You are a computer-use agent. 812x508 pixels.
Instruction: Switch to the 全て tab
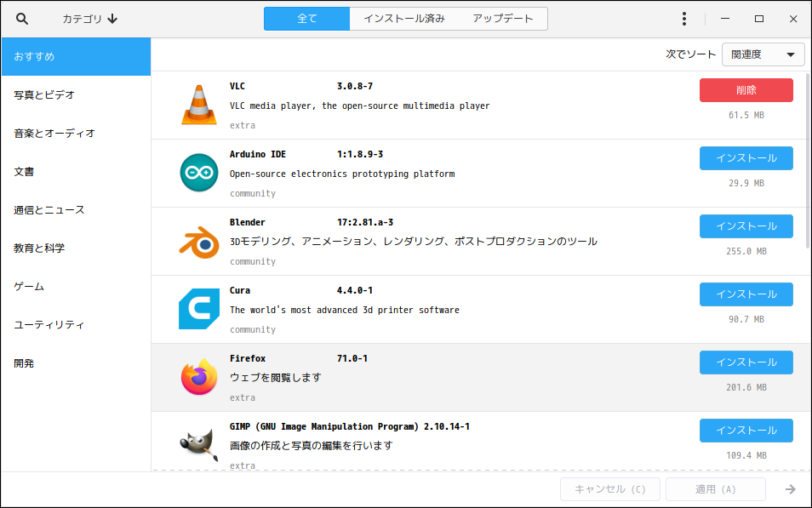[x=306, y=19]
